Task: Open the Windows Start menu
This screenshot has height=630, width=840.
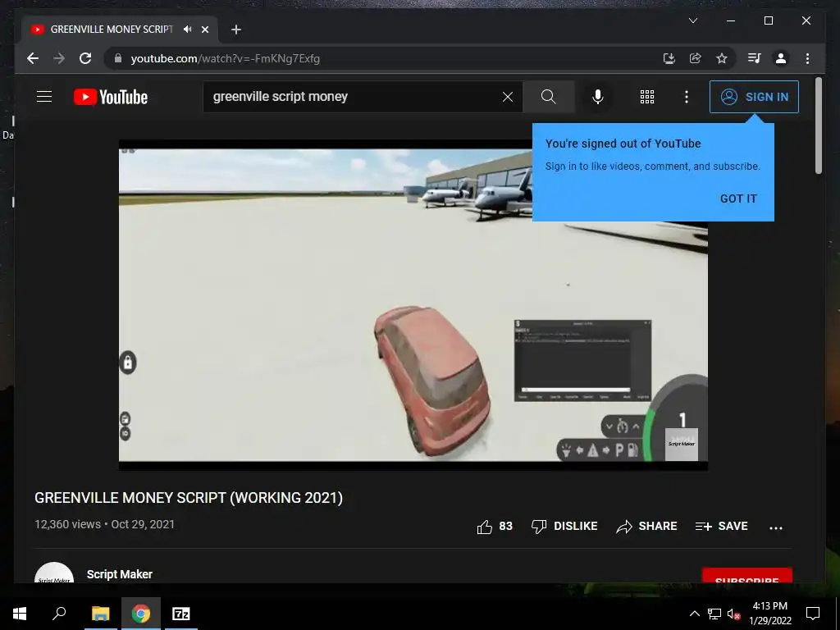Action: pos(20,614)
